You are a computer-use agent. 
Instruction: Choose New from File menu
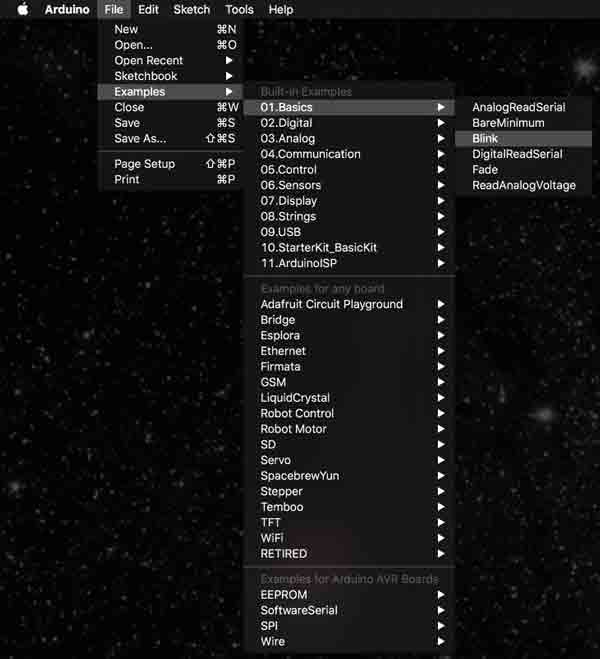170,29
